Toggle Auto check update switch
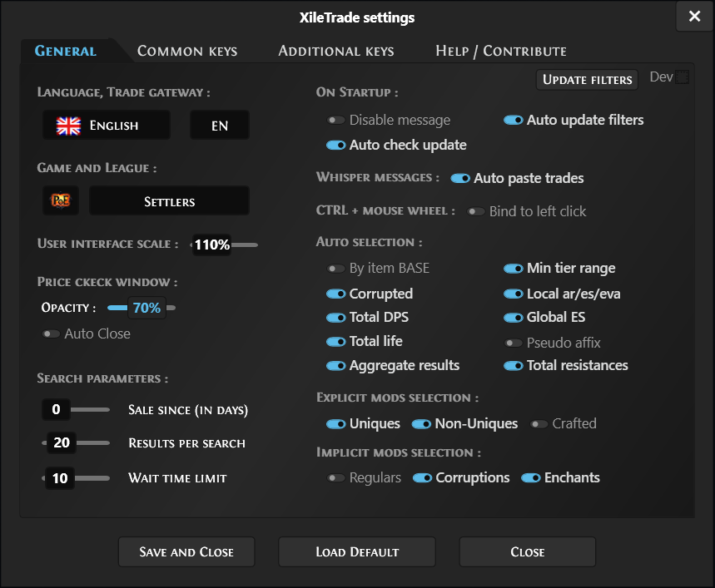The height and width of the screenshot is (588, 715). (336, 146)
